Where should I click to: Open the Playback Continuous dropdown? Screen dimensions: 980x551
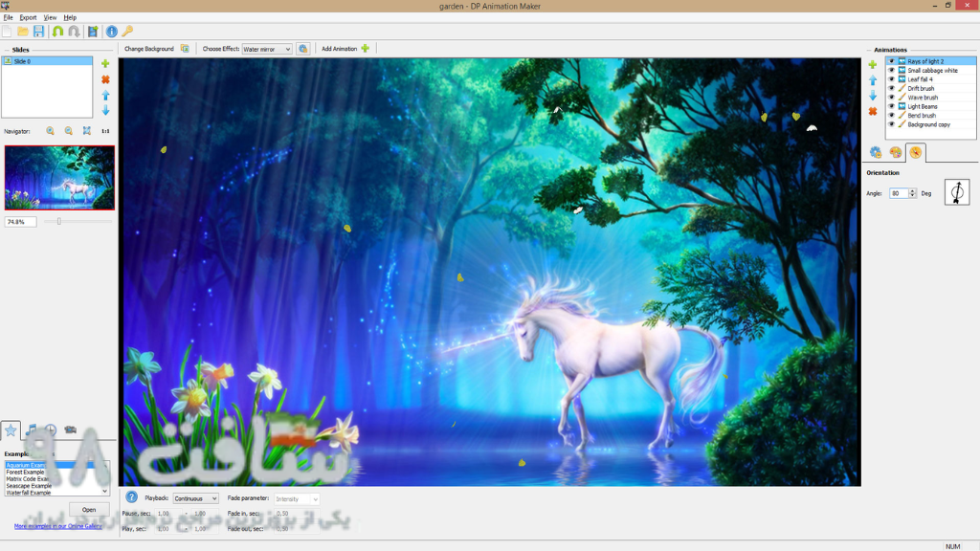coord(195,498)
